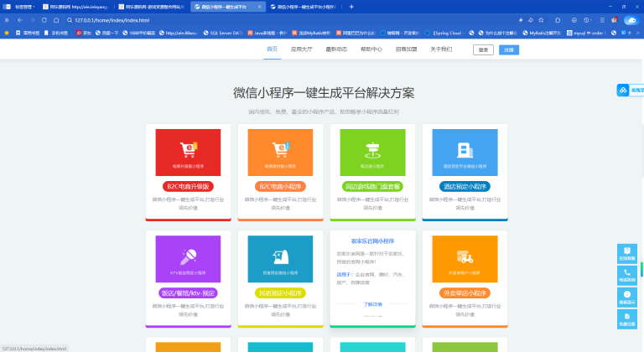Open the gold-star bookmarks manager icon
Viewport: 644px width, 352px height.
7,33
